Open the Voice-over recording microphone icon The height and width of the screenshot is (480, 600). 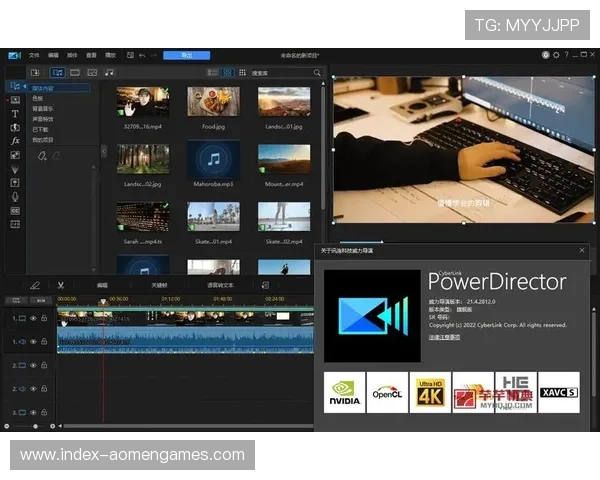[15, 197]
